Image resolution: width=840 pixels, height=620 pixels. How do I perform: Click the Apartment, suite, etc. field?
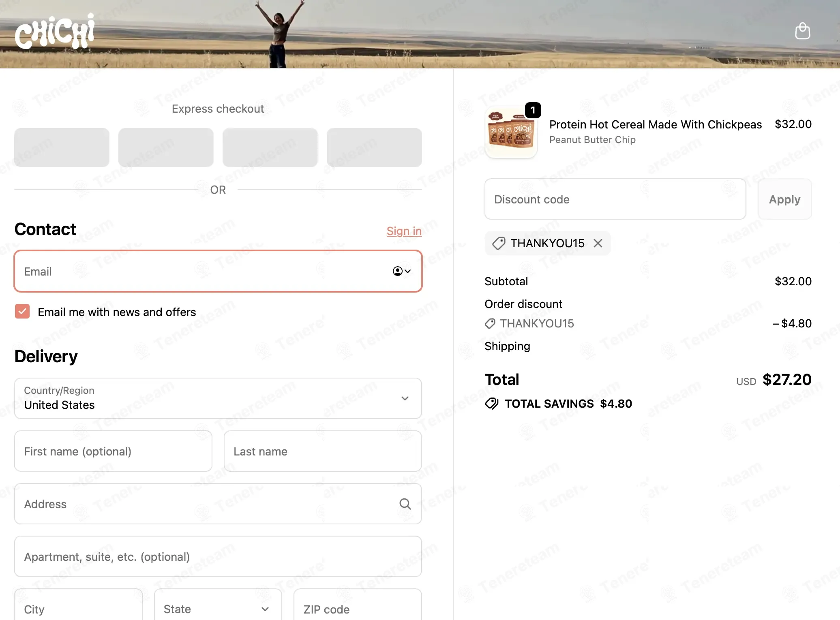point(218,556)
